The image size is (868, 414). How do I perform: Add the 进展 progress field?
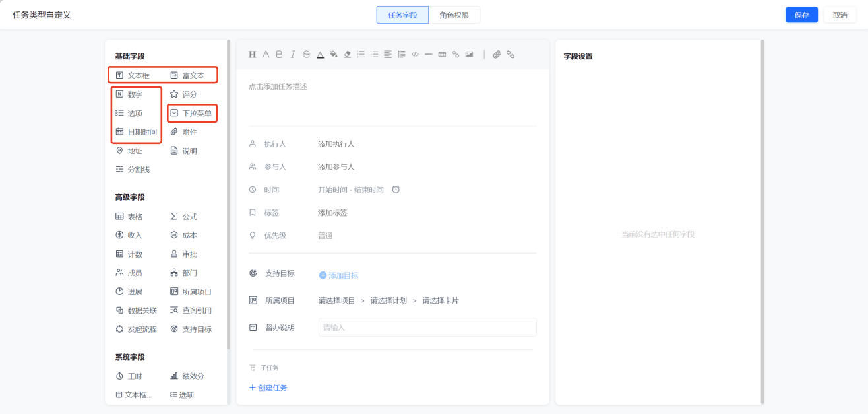pyautogui.click(x=129, y=292)
